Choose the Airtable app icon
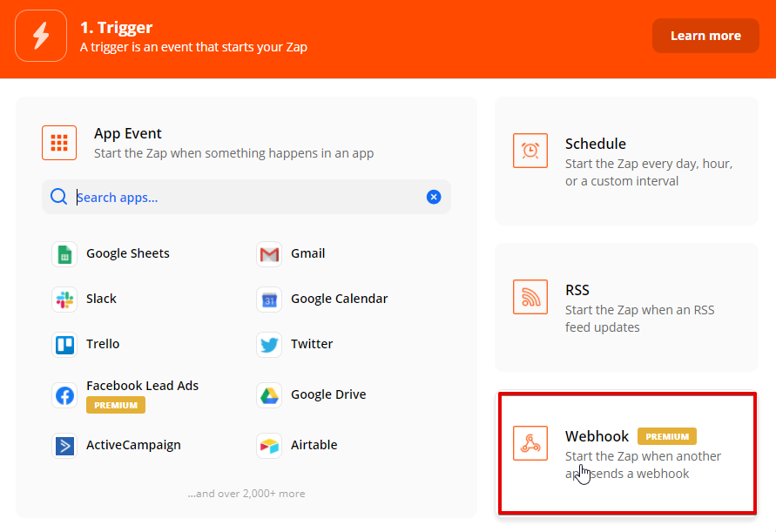The image size is (776, 532). coord(269,446)
